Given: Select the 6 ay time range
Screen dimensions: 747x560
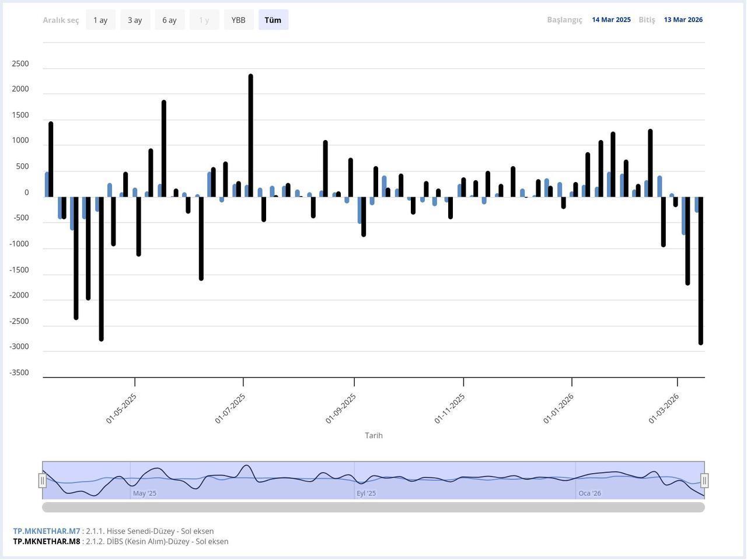Looking at the screenshot, I should [169, 19].
